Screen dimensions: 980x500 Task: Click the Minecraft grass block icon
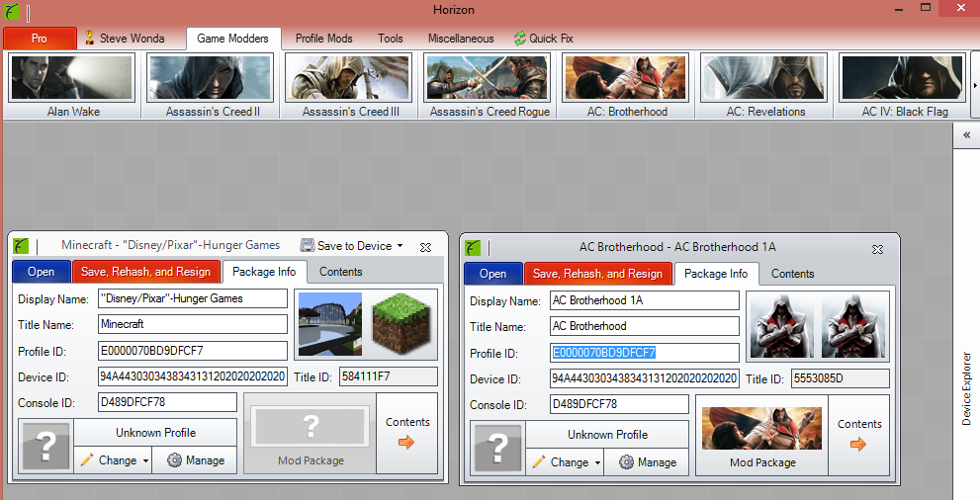(x=403, y=325)
